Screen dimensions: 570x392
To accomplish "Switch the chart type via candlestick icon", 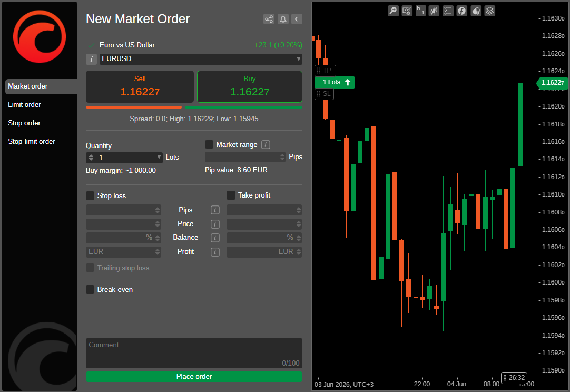I will pyautogui.click(x=434, y=11).
